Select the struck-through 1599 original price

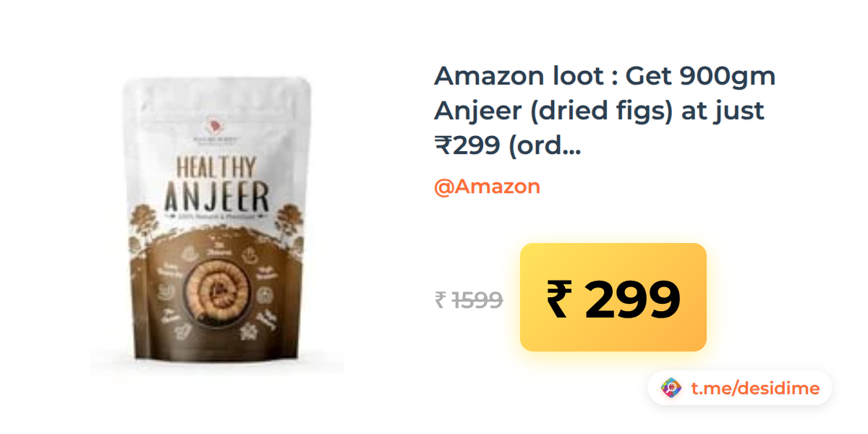[477, 299]
